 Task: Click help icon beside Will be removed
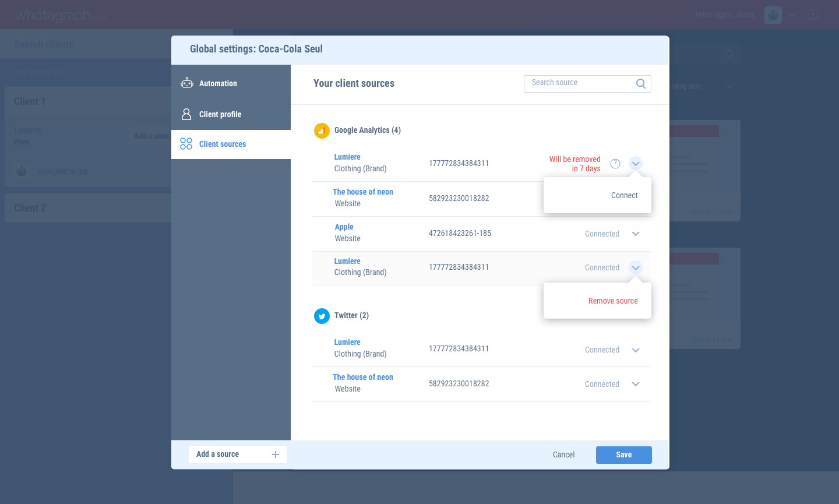coord(615,164)
